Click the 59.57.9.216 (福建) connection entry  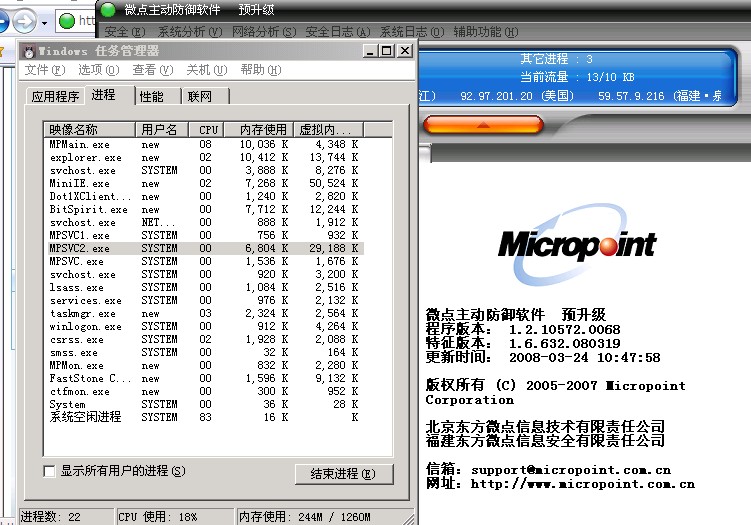[660, 96]
